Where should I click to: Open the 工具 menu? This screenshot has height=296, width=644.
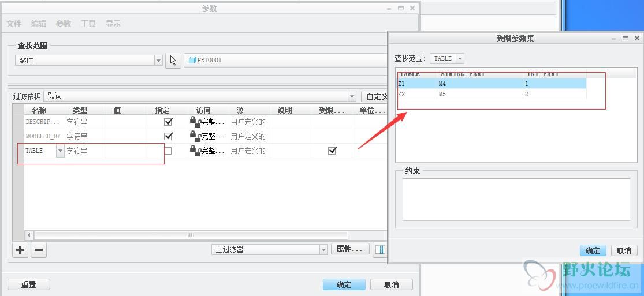88,24
